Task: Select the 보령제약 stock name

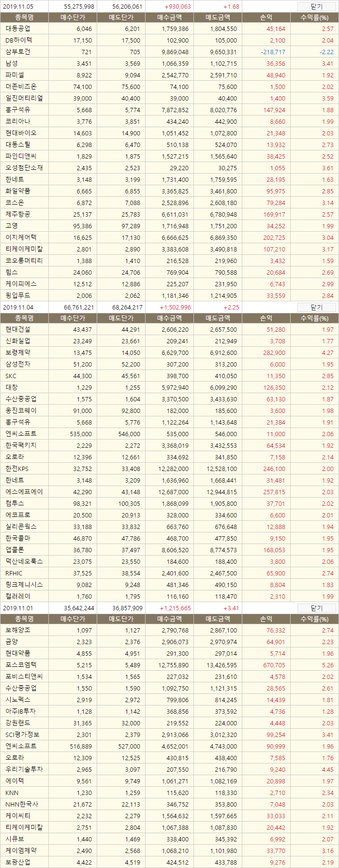Action: (17, 353)
